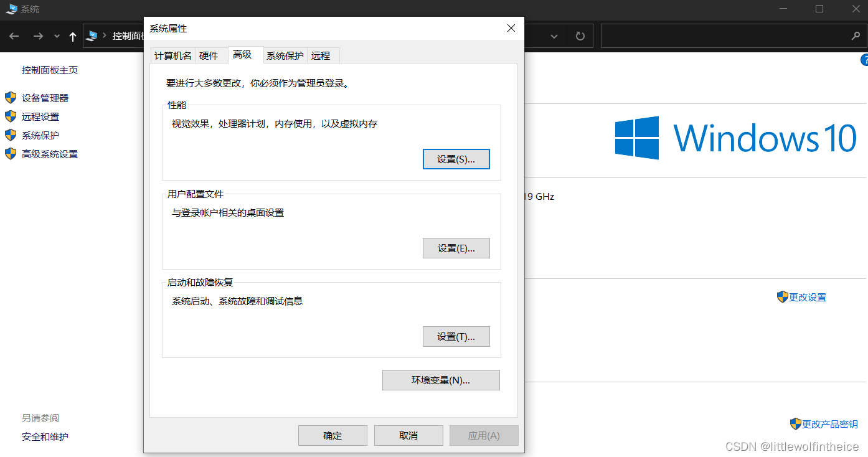Open 控制面板主页 link
The width and height of the screenshot is (868, 457).
coord(50,70)
